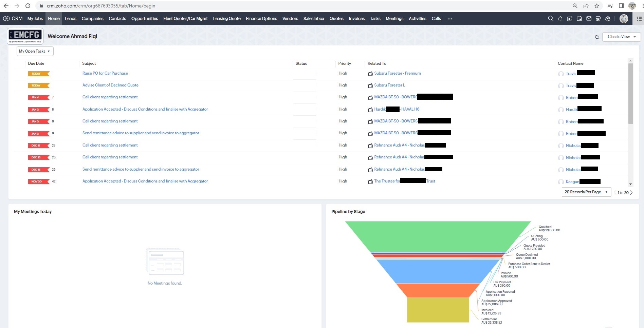This screenshot has height=328, width=644.
Task: Click the Due Date column header
Action: [x=36, y=63]
